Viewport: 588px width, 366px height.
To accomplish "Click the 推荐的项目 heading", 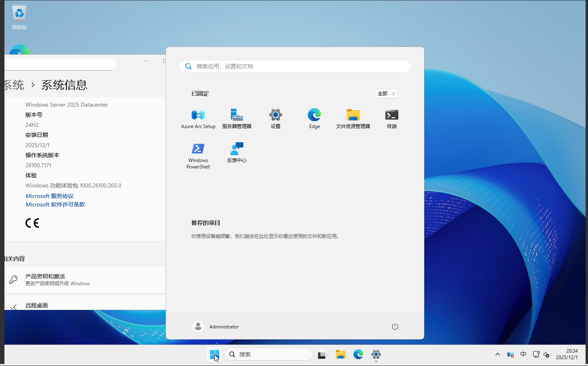I will 206,223.
